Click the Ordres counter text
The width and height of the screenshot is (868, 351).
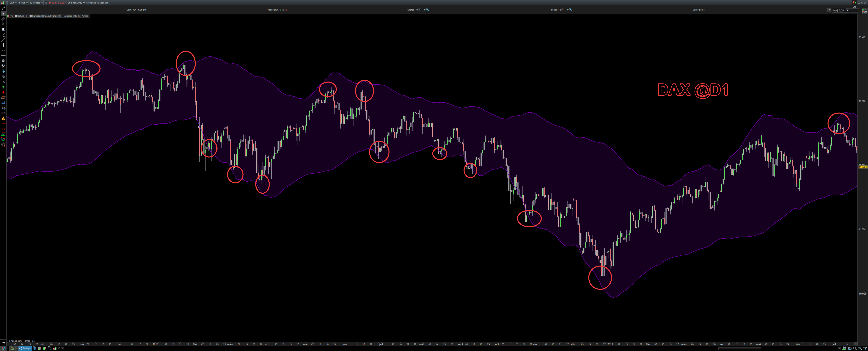click(418, 10)
